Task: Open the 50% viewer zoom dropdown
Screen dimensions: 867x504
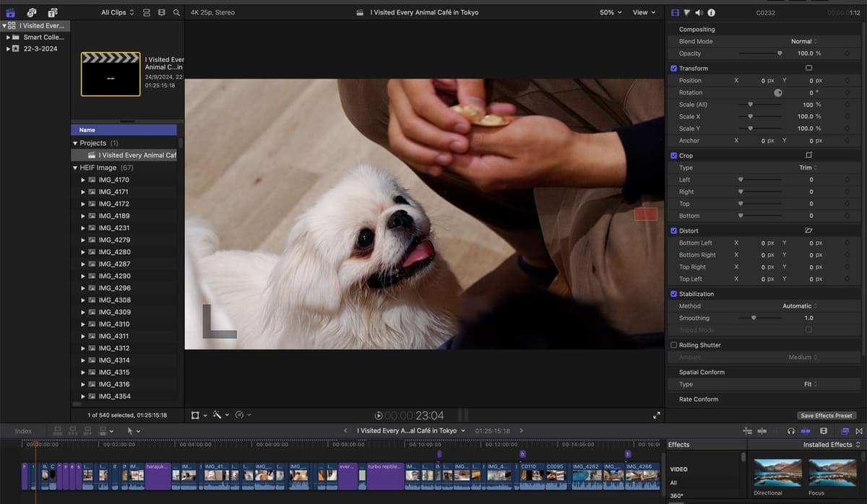Action: pyautogui.click(x=610, y=12)
